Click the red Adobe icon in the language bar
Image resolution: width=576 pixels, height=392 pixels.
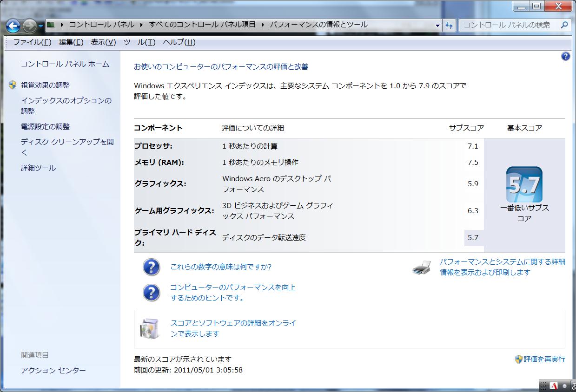click(x=554, y=386)
